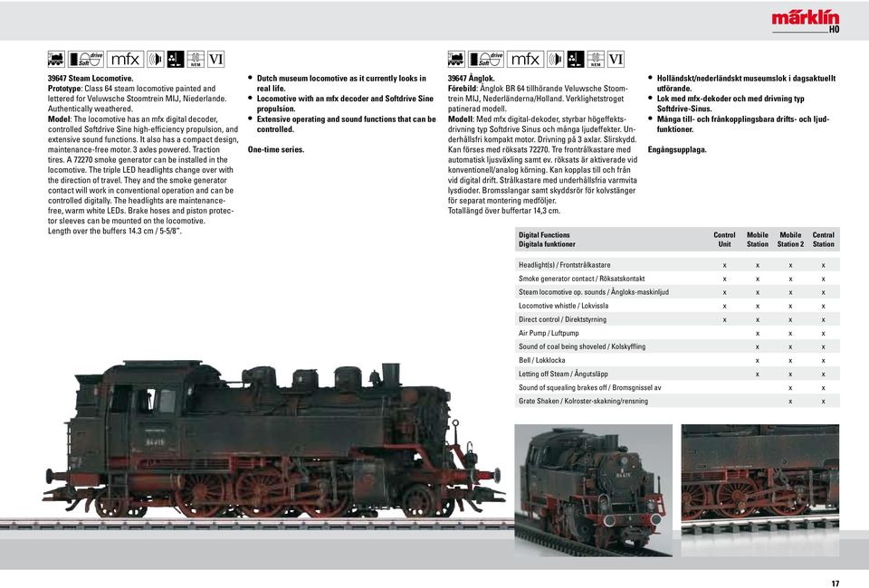This screenshot has height=588, width=869.
Task: Click the "Control Unit" column header
Action: [x=724, y=239]
